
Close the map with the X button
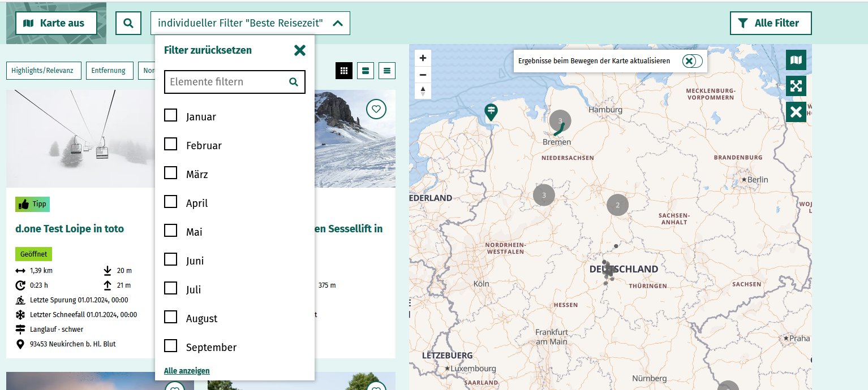point(796,112)
